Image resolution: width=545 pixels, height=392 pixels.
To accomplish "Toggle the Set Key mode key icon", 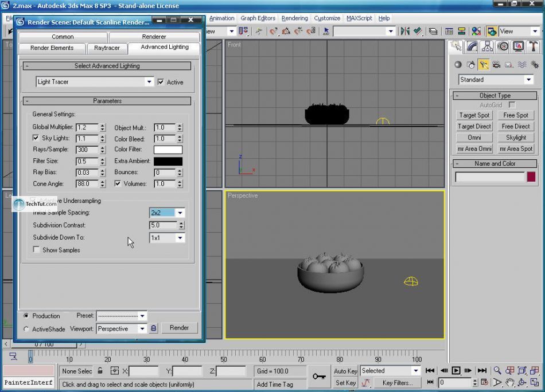I will click(x=319, y=377).
